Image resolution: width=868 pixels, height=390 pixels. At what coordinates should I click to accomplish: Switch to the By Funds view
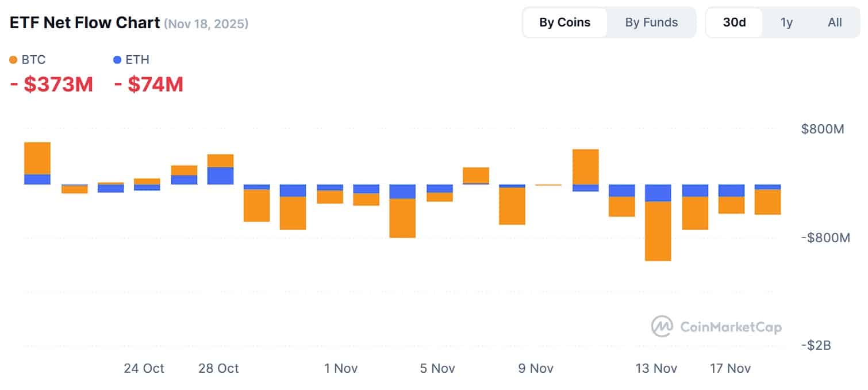(x=651, y=22)
